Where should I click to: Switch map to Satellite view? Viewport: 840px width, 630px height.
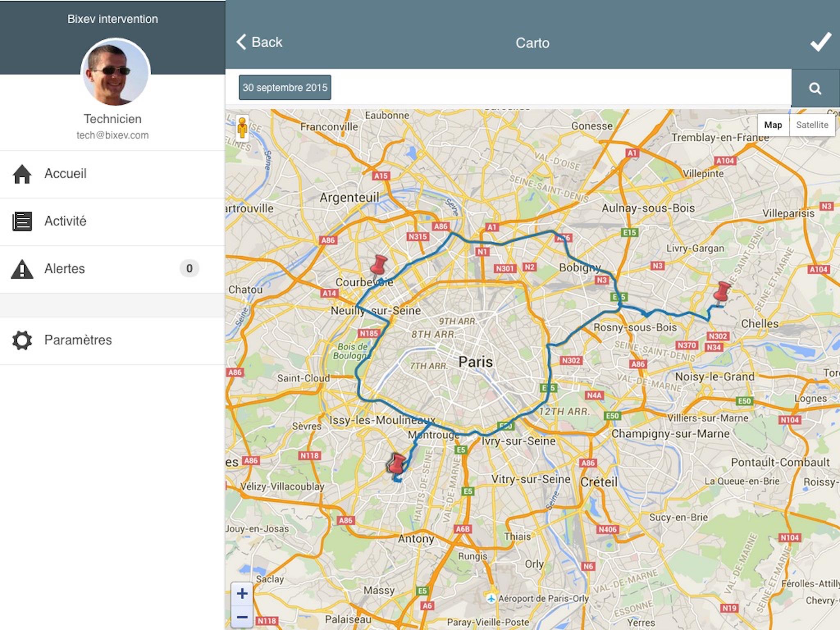pyautogui.click(x=812, y=125)
